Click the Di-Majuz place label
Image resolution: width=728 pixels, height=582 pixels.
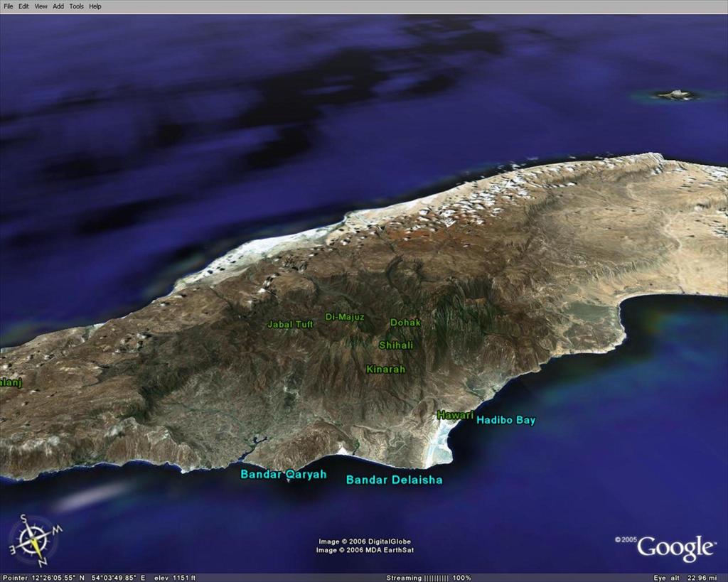tap(345, 317)
